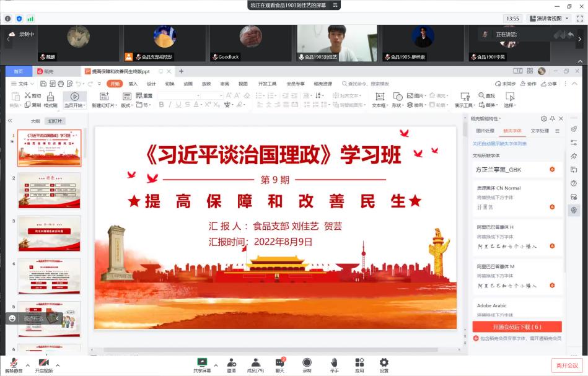Select slide 2 thumbnail
This screenshot has width=588, height=376.
(x=49, y=191)
